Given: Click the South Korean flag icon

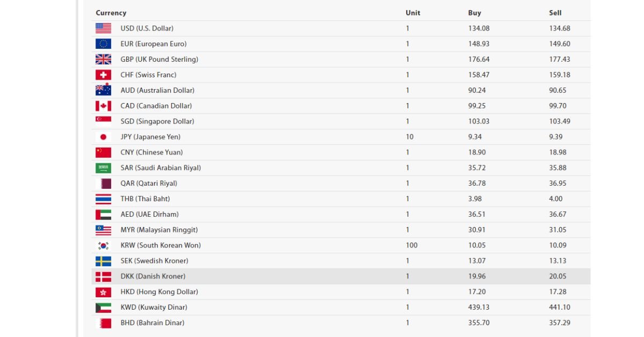Looking at the screenshot, I should tap(103, 245).
